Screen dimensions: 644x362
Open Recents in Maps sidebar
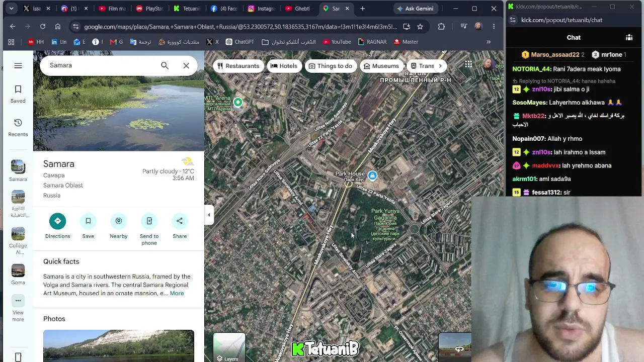(18, 128)
